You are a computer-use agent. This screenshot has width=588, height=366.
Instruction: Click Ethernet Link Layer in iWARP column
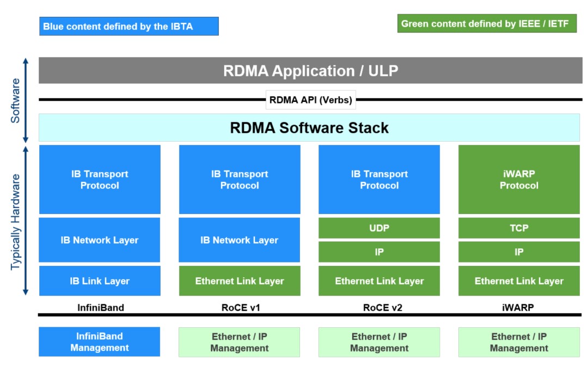coord(519,281)
